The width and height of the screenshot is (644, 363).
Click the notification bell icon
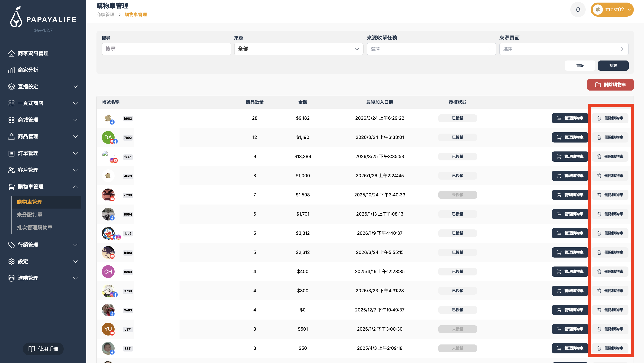click(578, 10)
